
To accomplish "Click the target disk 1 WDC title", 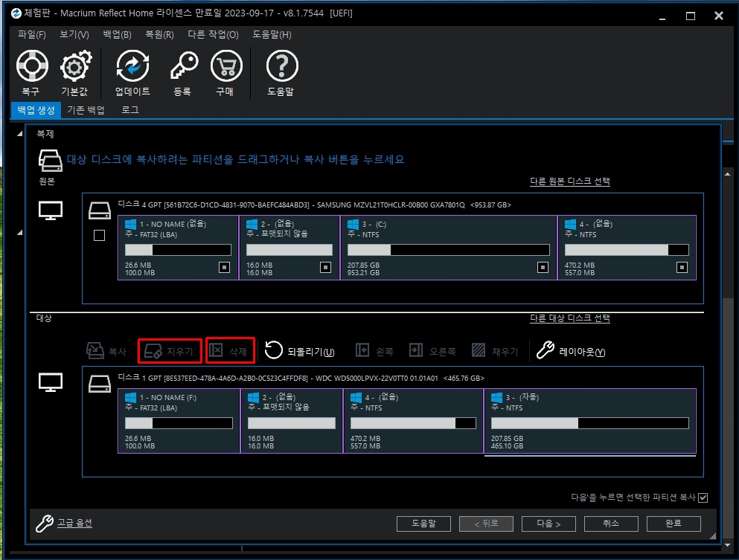I will [x=301, y=378].
